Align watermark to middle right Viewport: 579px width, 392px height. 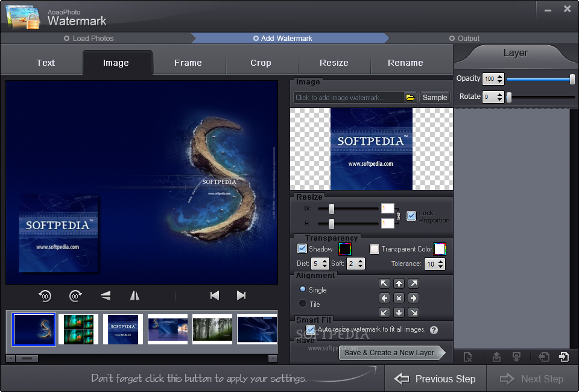point(414,298)
